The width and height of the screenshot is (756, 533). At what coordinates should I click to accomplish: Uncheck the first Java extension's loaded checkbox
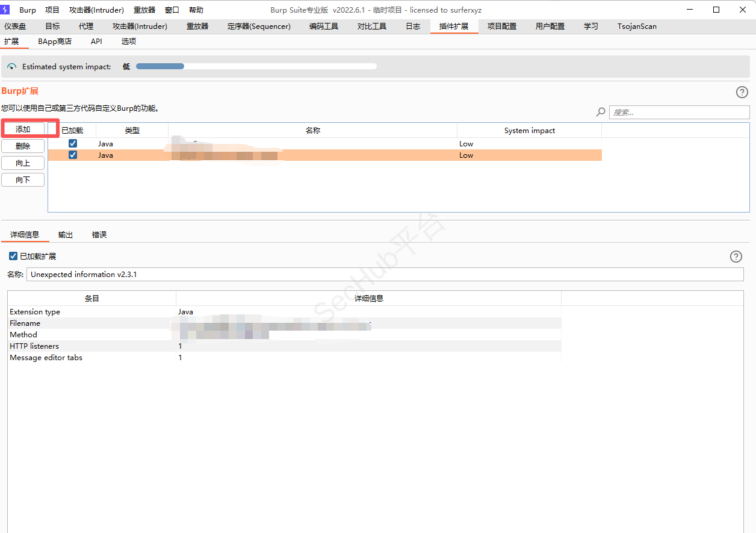point(73,144)
